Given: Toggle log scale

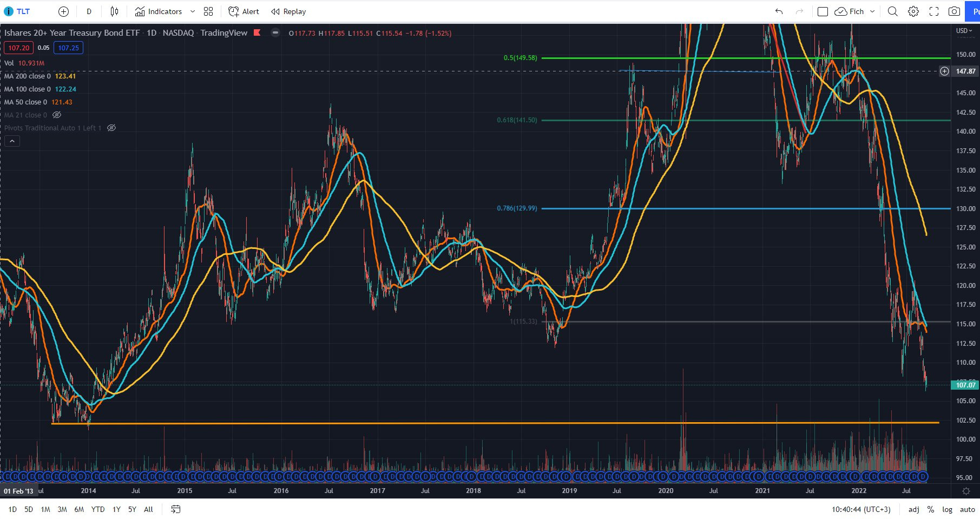Looking at the screenshot, I should click(947, 509).
